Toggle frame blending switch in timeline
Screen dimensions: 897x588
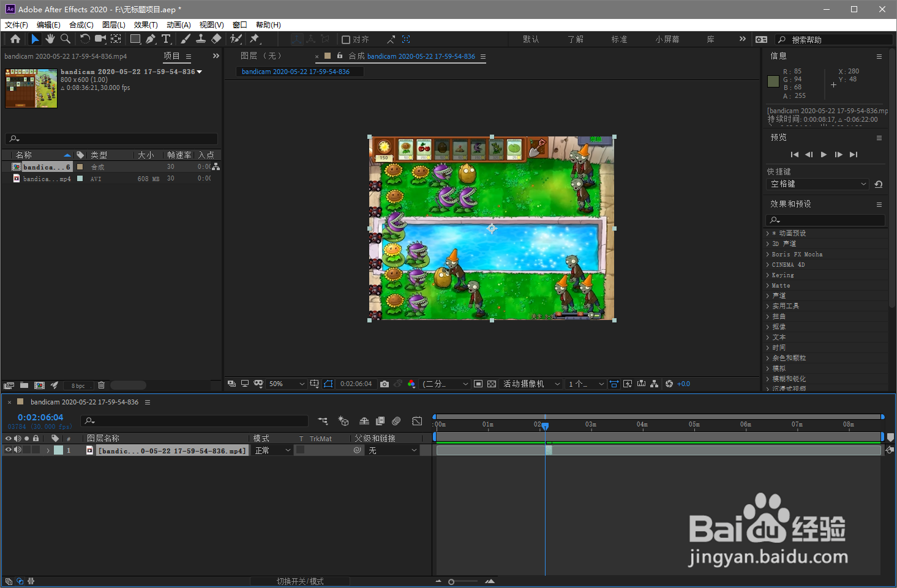coord(380,421)
